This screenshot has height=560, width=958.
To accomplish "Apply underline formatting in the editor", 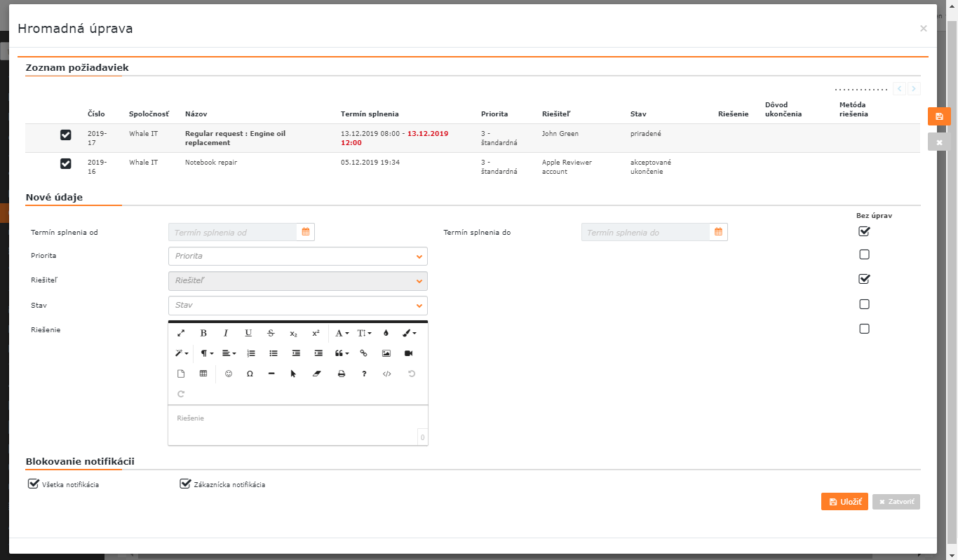I will point(248,334).
